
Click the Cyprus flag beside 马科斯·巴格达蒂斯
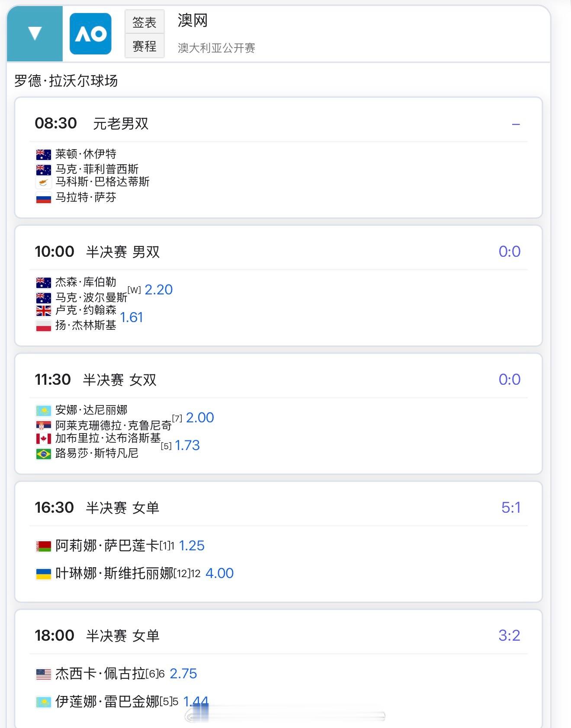[43, 182]
